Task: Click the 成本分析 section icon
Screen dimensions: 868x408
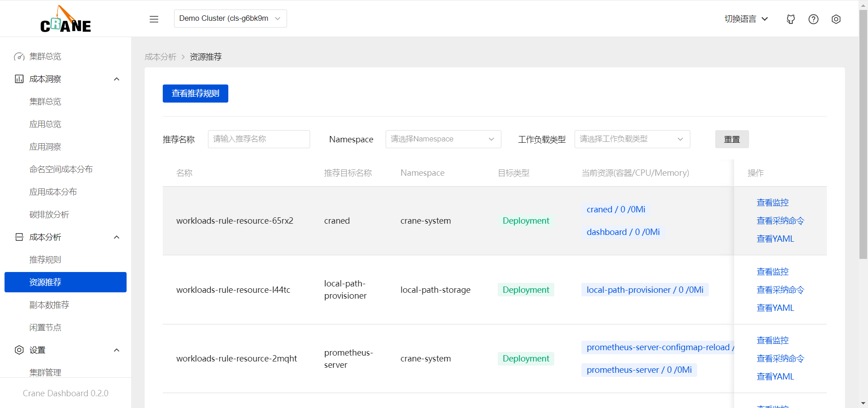Action: pos(19,237)
